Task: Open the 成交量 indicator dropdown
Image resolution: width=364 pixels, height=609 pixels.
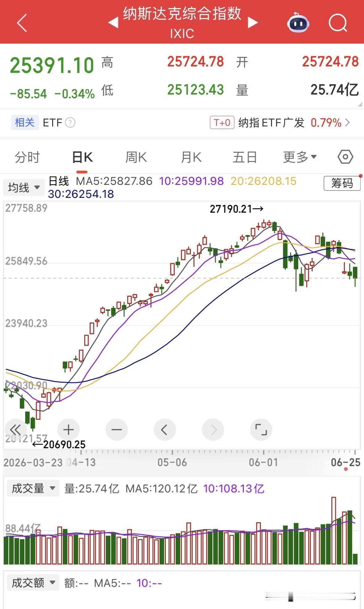Action: tap(33, 488)
